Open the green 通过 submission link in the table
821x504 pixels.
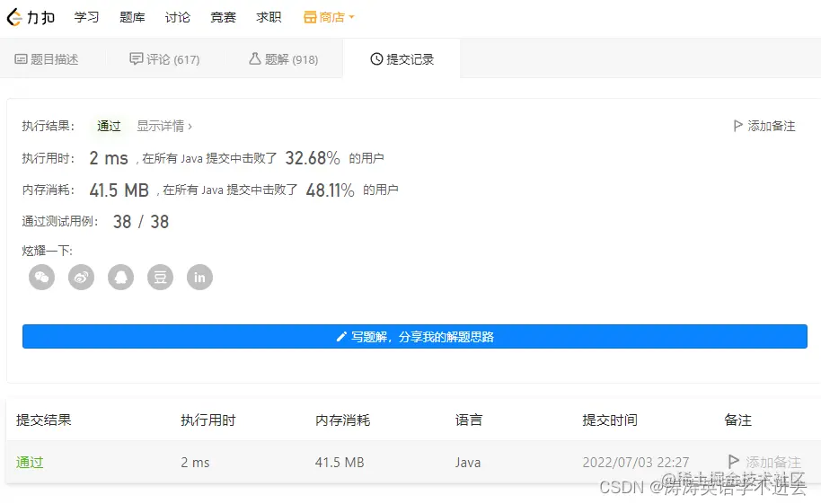(x=30, y=462)
